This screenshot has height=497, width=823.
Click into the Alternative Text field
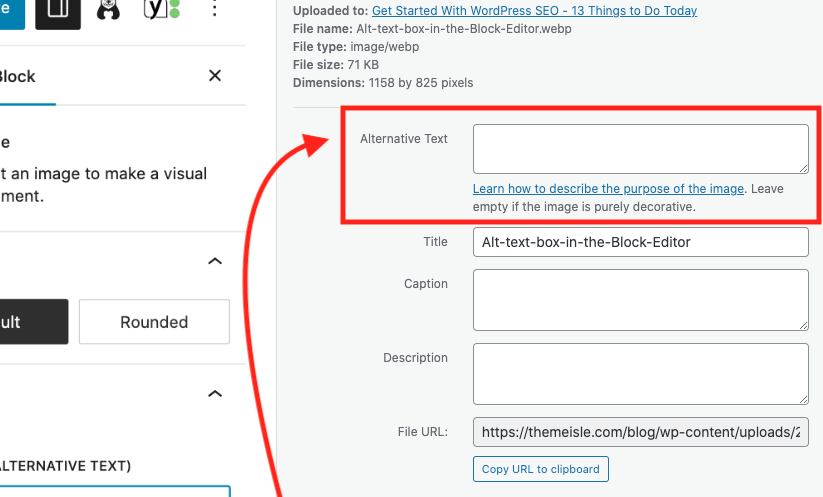point(640,149)
